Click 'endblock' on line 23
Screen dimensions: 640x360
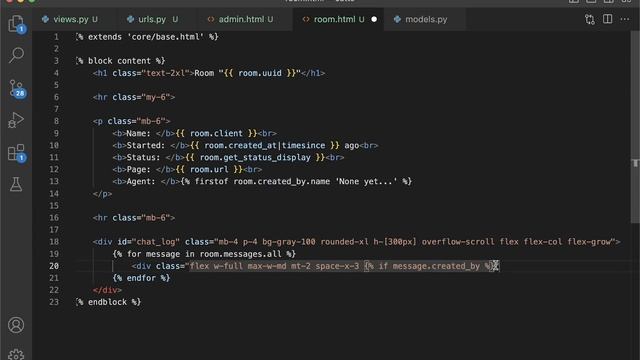(107, 302)
